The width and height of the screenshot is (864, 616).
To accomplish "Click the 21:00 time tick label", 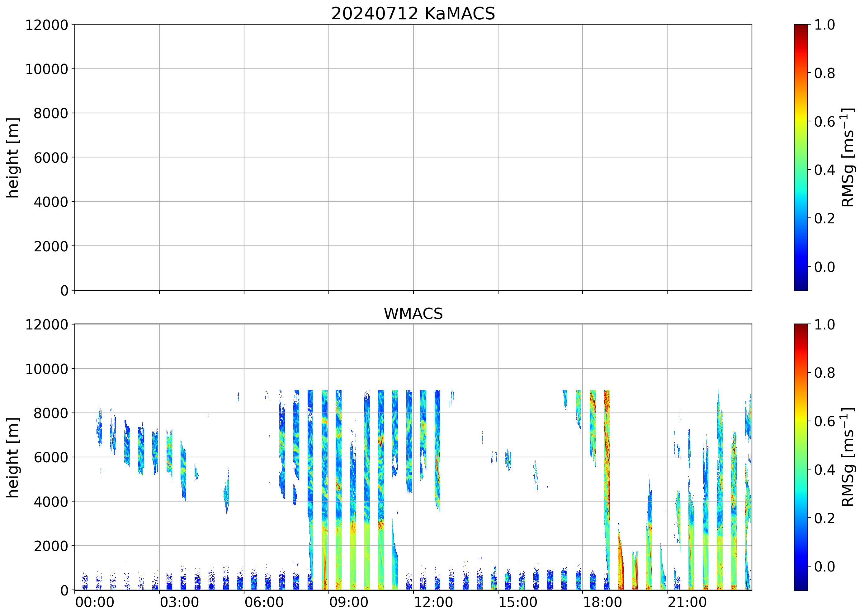I will point(687,602).
